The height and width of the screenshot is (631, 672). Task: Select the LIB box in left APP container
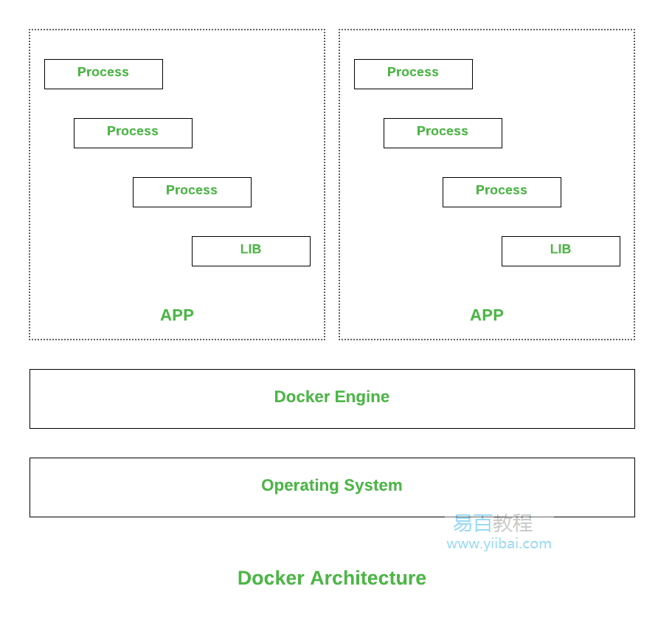pos(251,251)
